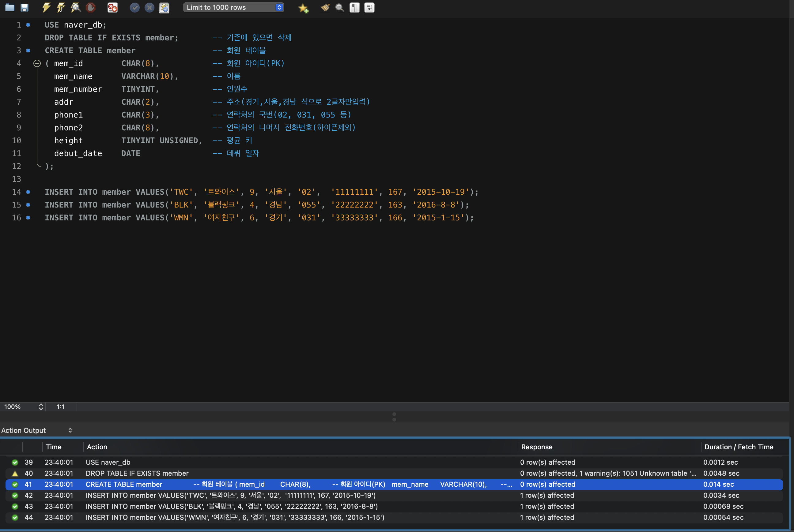Image resolution: width=794 pixels, height=532 pixels.
Task: Open the Limit to 1000 rows dropdown
Action: click(x=233, y=7)
